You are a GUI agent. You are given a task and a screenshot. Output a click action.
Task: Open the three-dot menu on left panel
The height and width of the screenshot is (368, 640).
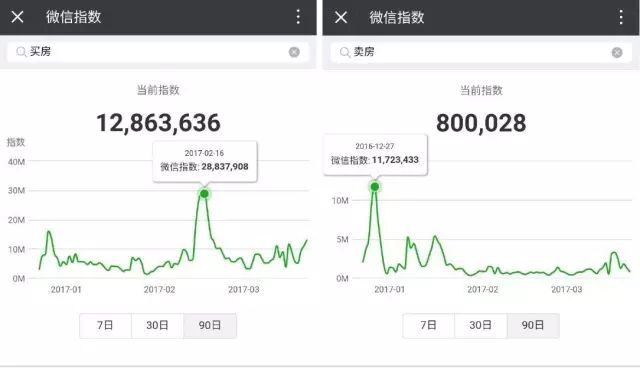298,17
